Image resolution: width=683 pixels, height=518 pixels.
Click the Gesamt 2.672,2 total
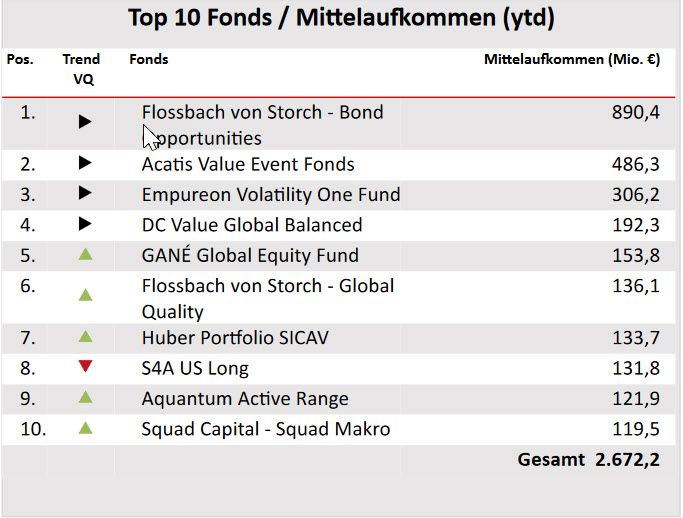(x=588, y=460)
